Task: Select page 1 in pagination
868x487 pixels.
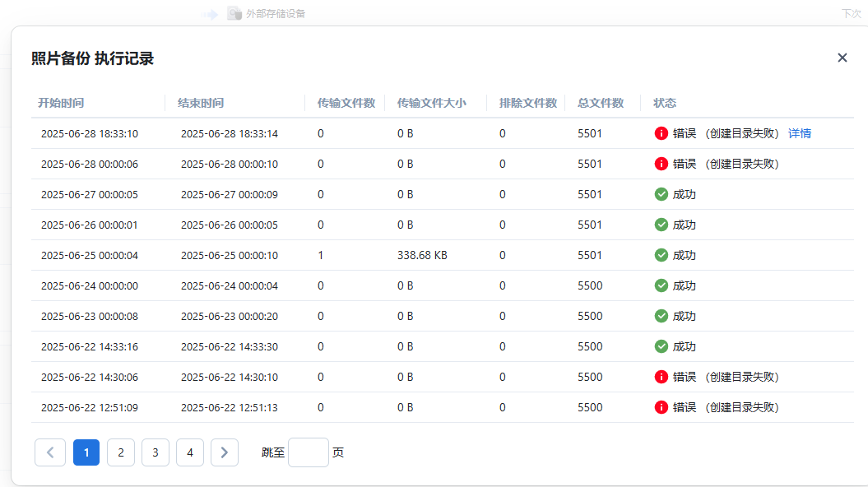Action: click(86, 452)
